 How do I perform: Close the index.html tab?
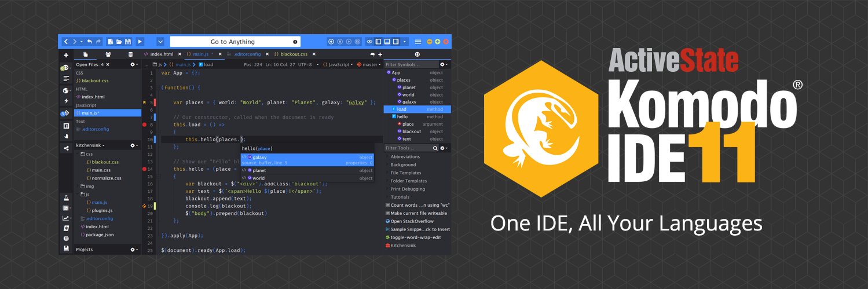click(180, 54)
